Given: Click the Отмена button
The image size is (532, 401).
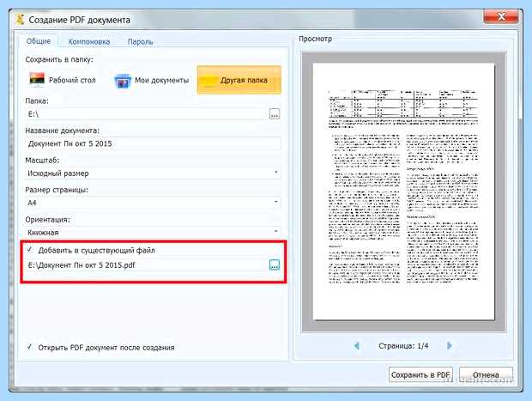Looking at the screenshot, I should 486,375.
